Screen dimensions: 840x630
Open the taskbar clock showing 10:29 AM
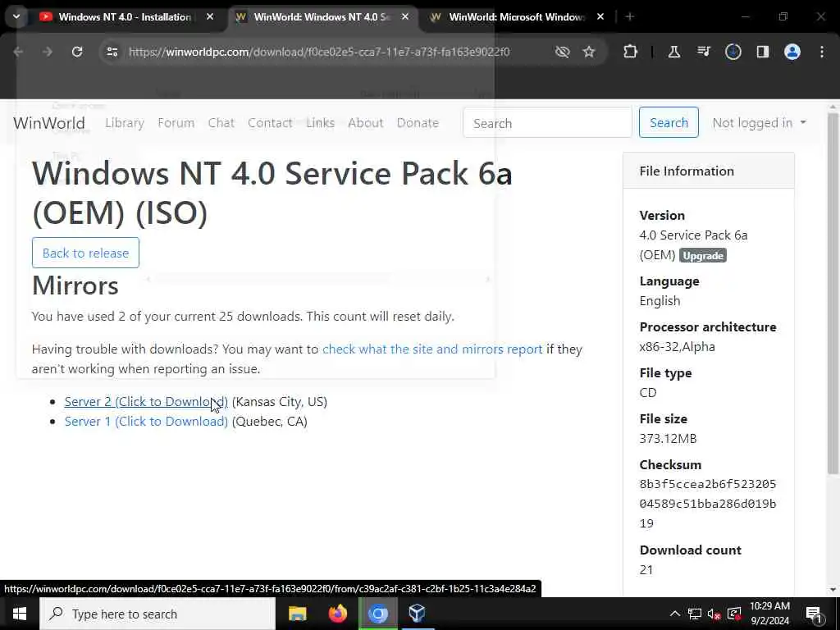tap(769, 614)
